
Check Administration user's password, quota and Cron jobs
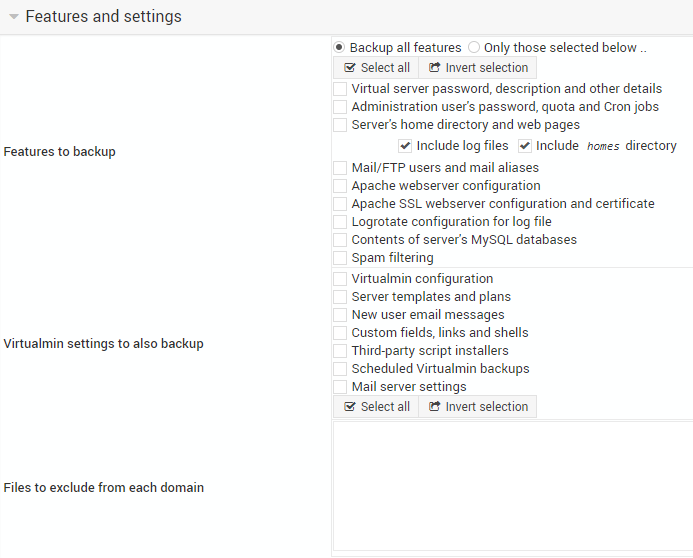[340, 107]
